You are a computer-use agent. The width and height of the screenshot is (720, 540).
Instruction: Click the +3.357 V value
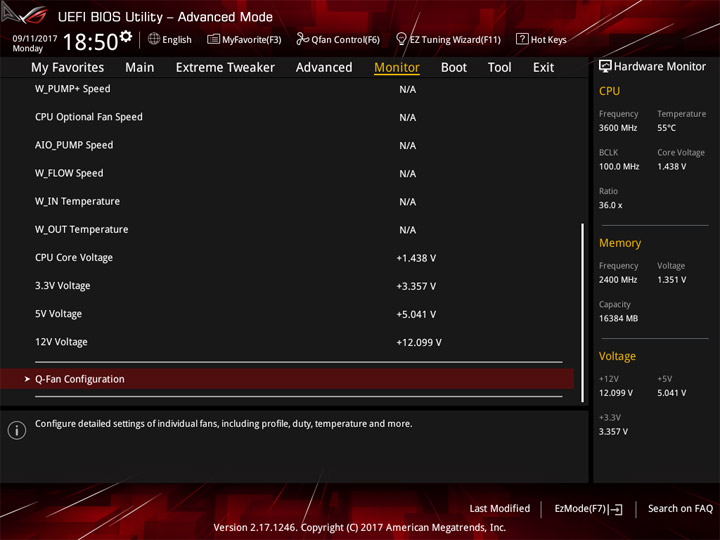click(416, 286)
